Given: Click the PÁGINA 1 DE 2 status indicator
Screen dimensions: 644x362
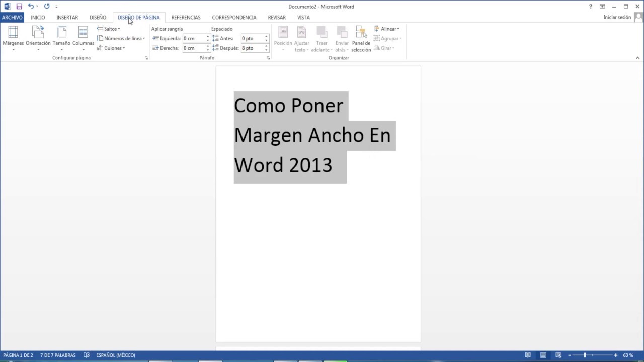Looking at the screenshot, I should [x=18, y=355].
